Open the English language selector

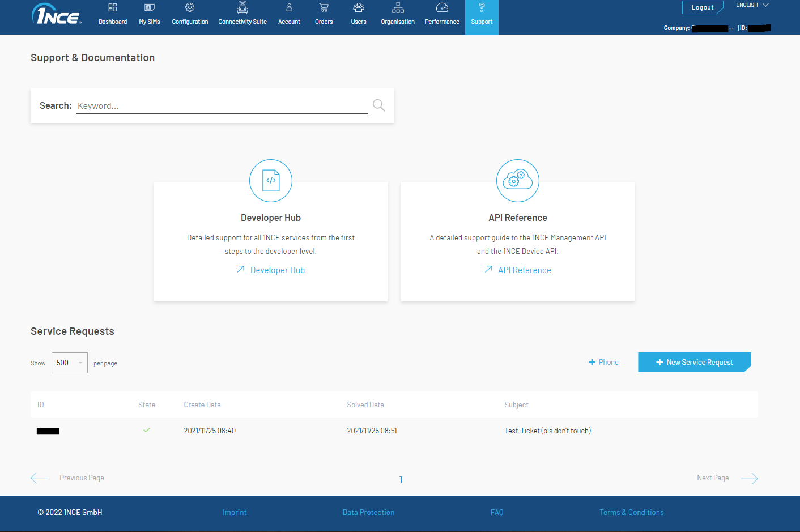click(752, 5)
